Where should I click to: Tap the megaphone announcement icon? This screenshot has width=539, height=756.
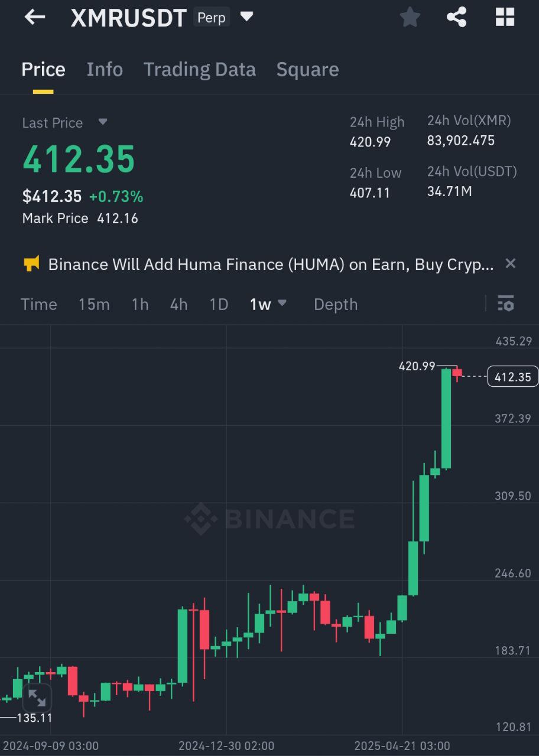coord(31,263)
